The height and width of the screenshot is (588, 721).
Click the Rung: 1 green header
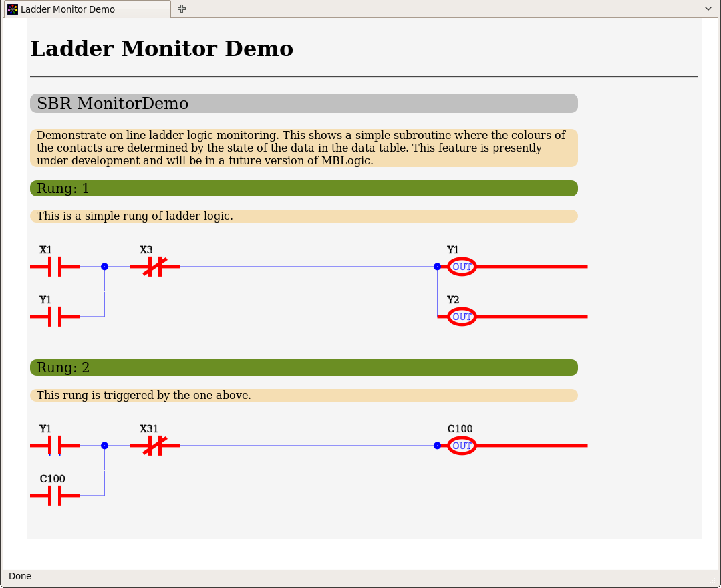[303, 188]
